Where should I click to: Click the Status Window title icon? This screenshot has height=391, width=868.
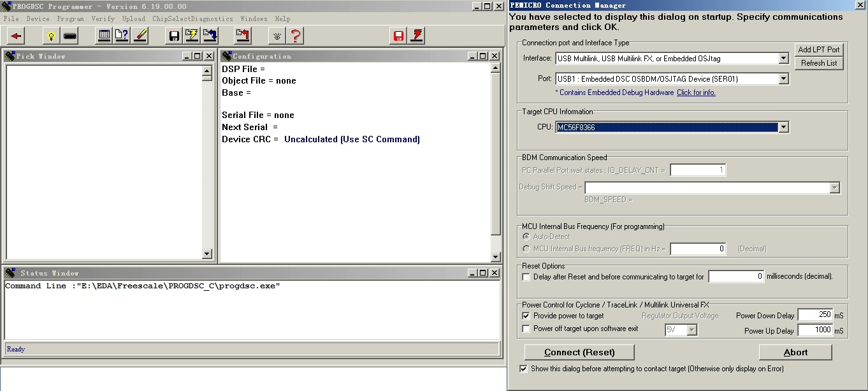10,273
